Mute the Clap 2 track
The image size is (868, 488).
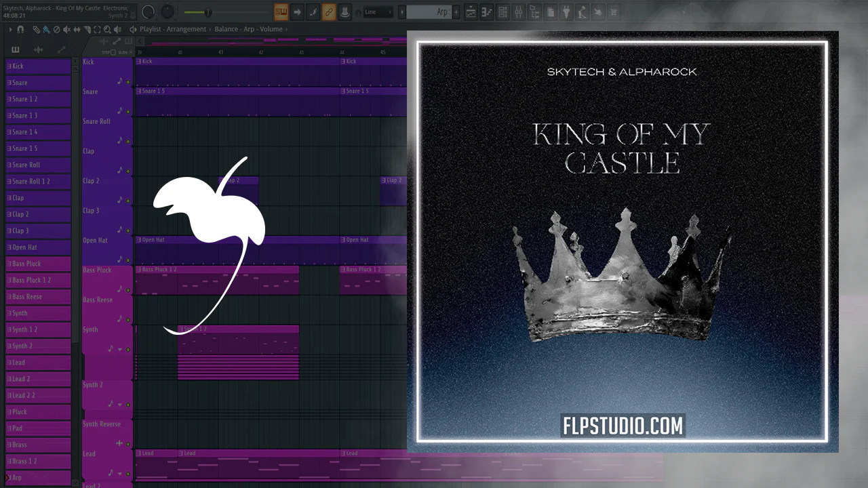(127, 201)
